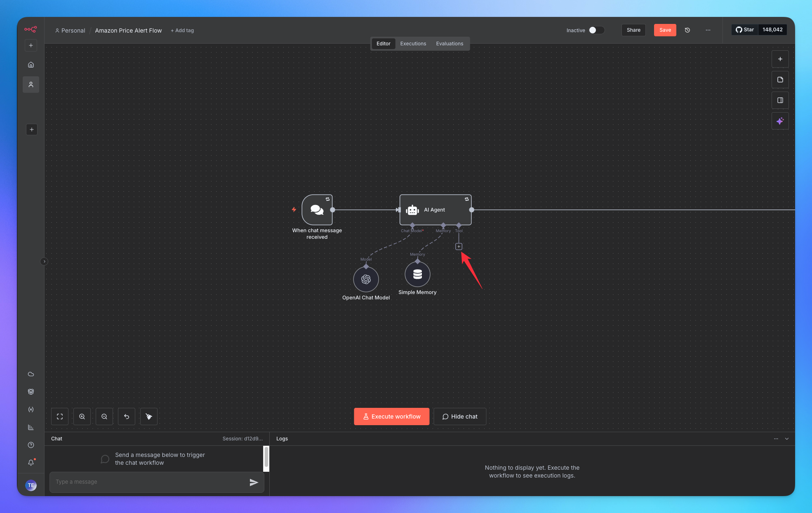Open the sticky note icon on canvas
This screenshot has height=513, width=812.
(x=780, y=80)
